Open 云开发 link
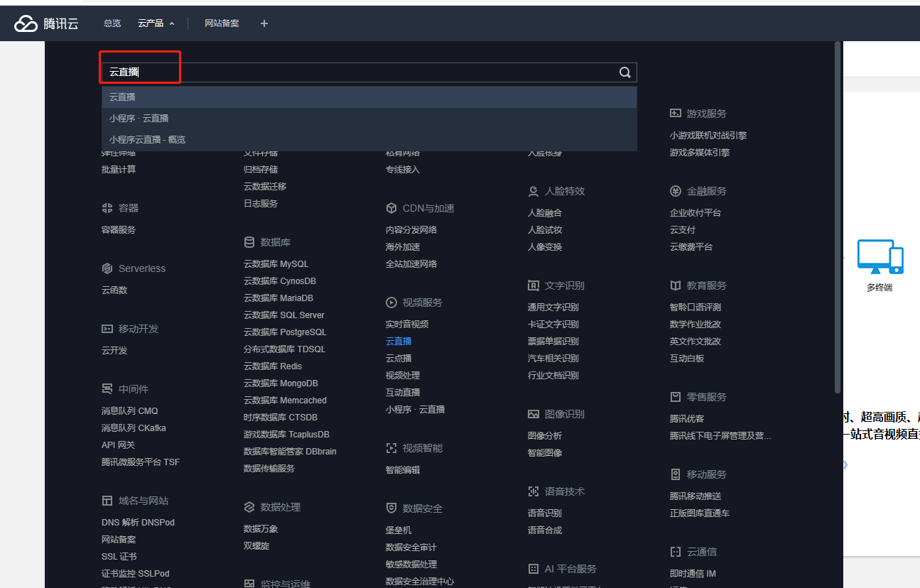920x588 pixels. coord(114,351)
